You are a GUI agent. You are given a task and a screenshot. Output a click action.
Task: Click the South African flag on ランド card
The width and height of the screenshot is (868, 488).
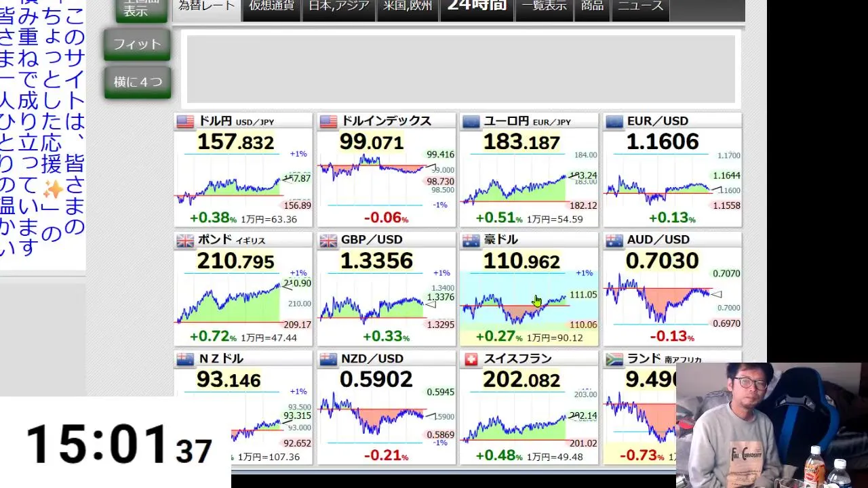(x=614, y=359)
